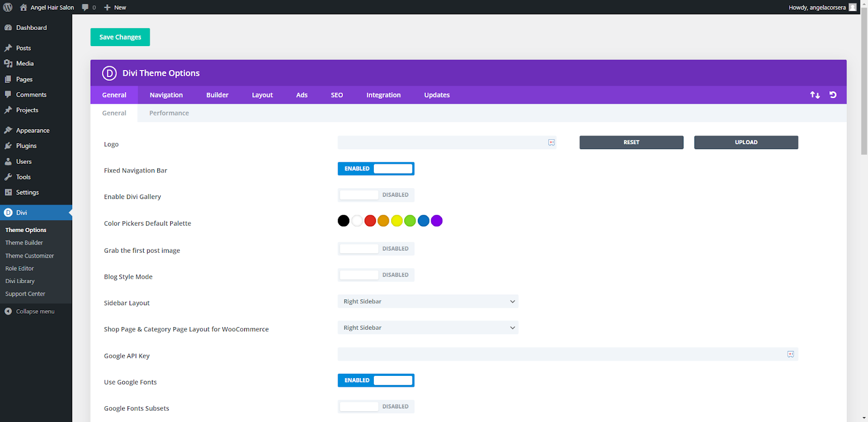Enable the Divi Gallery toggle
The image size is (868, 422).
click(376, 195)
